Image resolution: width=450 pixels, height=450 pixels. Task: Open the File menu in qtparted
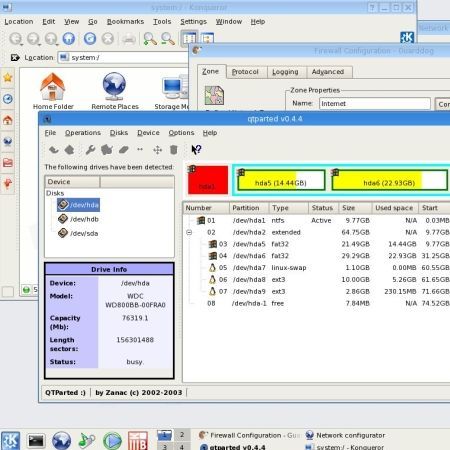click(50, 133)
